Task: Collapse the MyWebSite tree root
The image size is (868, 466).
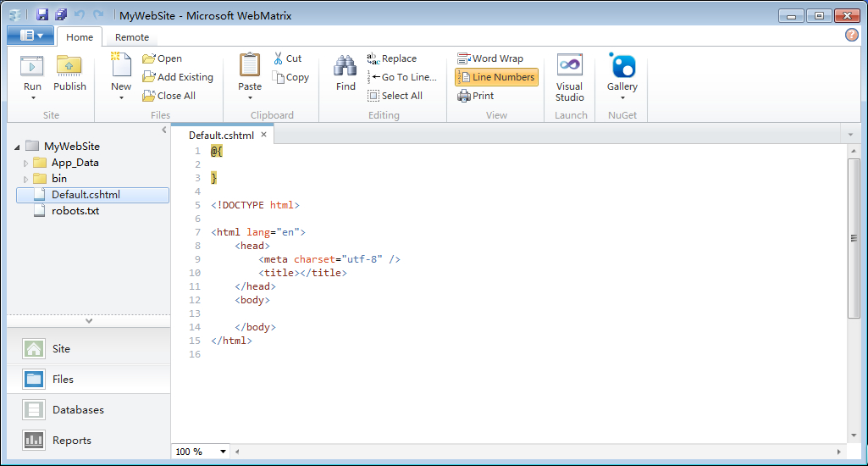Action: pos(17,147)
